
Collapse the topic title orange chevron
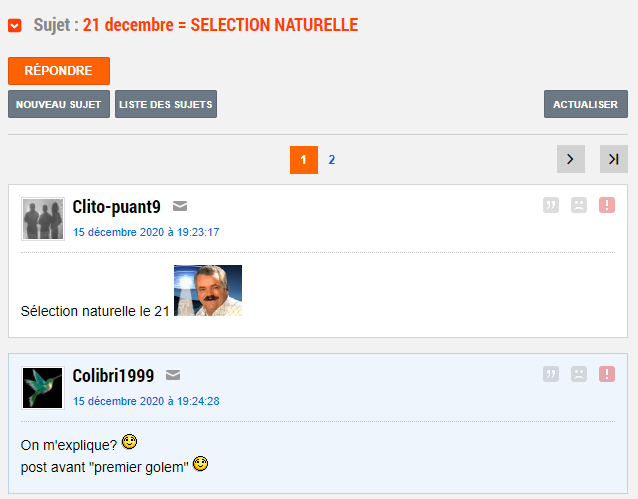pyautogui.click(x=15, y=25)
